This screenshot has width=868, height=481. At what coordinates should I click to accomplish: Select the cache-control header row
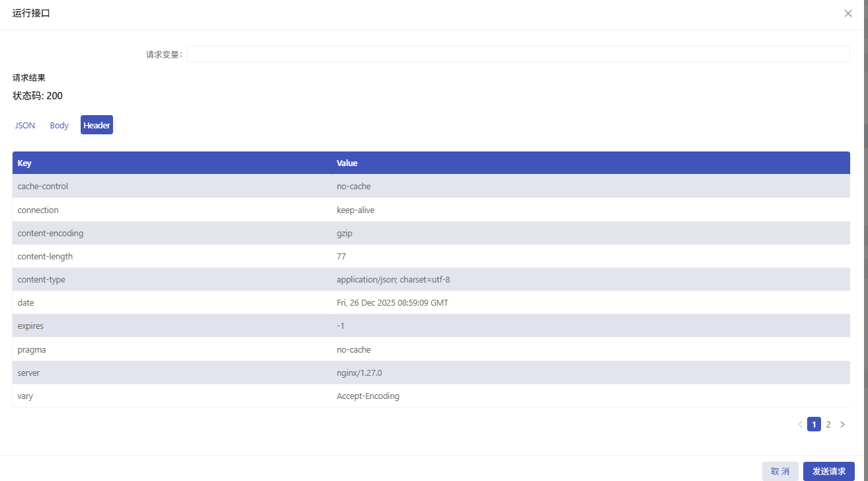point(43,186)
